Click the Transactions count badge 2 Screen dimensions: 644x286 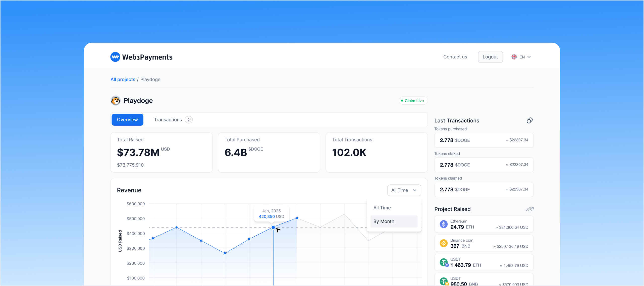189,120
